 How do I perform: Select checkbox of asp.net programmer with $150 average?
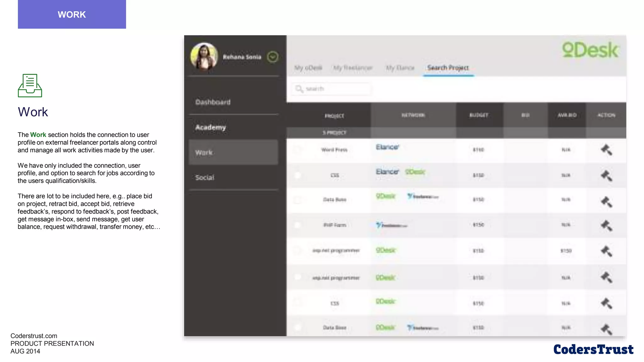(x=297, y=250)
